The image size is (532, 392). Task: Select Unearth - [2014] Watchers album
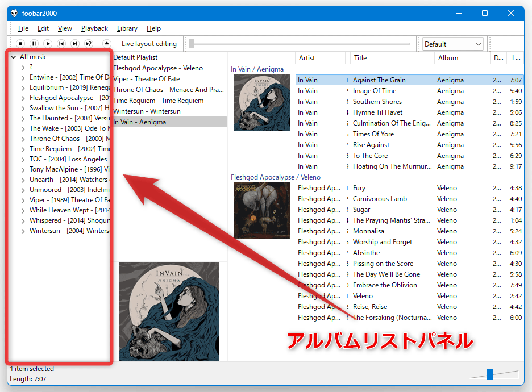pos(69,180)
